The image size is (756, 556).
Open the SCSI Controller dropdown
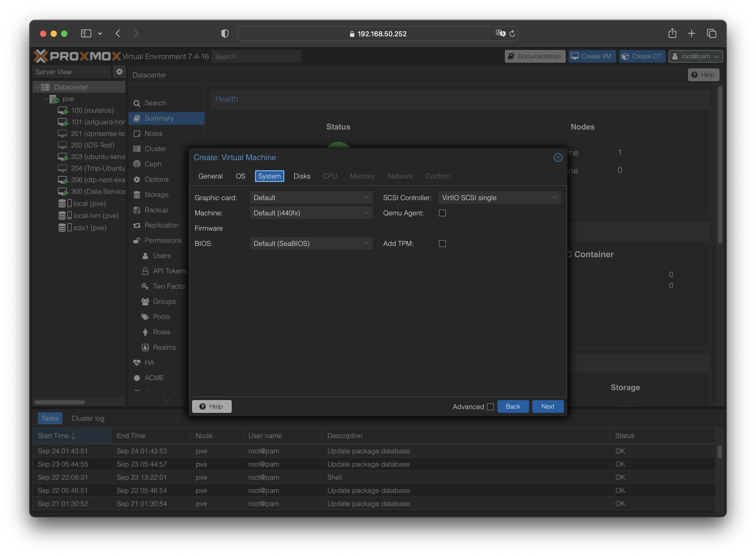(x=499, y=197)
